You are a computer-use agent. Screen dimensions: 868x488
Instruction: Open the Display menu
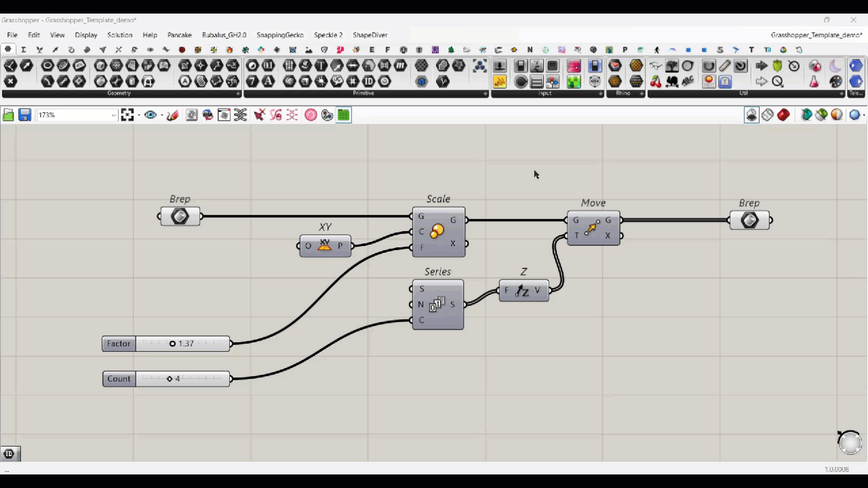86,35
